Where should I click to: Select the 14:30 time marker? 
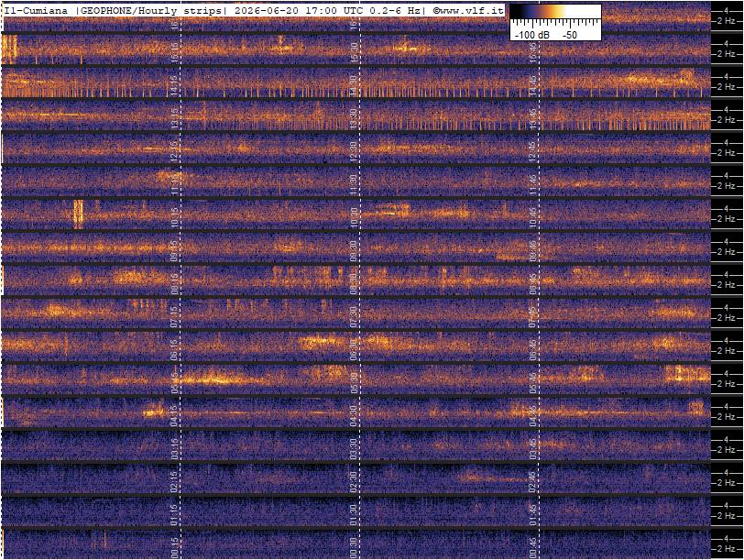tap(354, 86)
